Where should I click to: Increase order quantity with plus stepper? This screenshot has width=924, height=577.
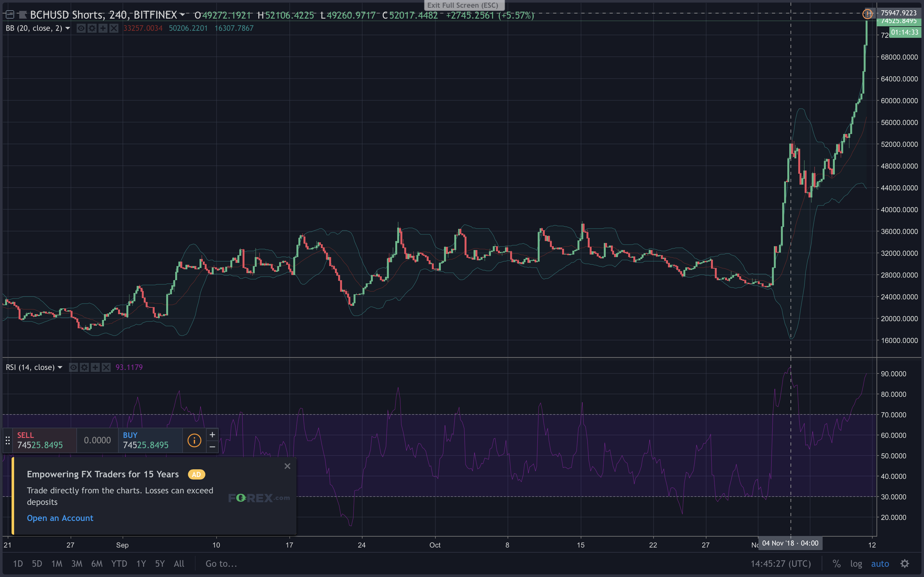pos(212,435)
